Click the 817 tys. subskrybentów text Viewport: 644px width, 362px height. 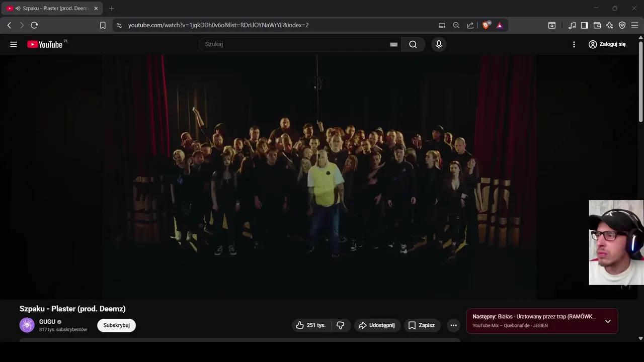tap(63, 330)
